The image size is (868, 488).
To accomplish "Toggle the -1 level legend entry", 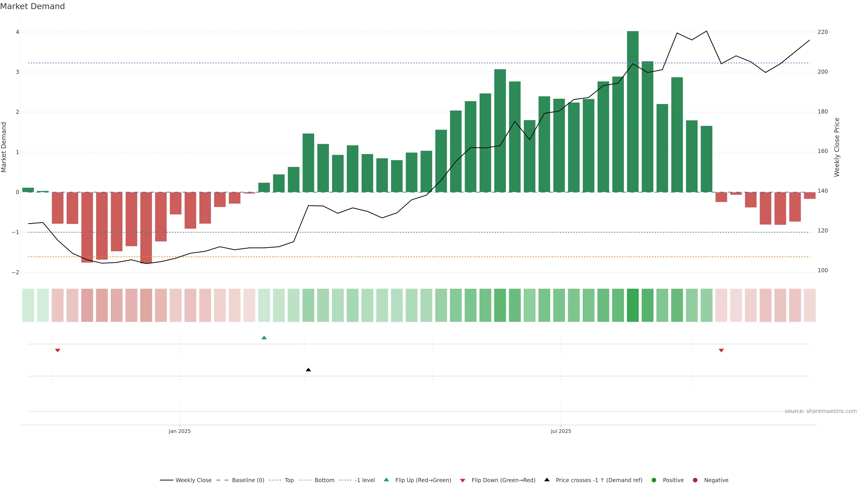I will (365, 480).
